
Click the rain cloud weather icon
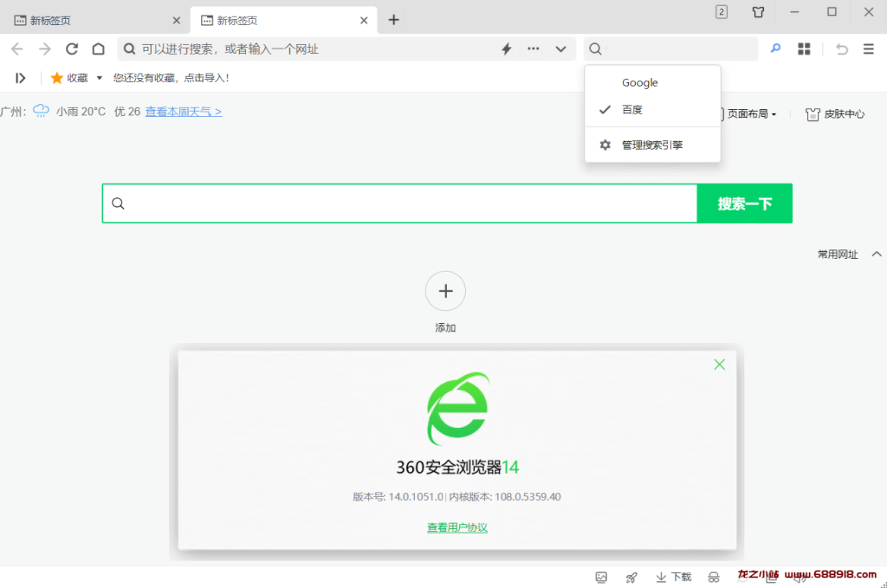(x=41, y=111)
